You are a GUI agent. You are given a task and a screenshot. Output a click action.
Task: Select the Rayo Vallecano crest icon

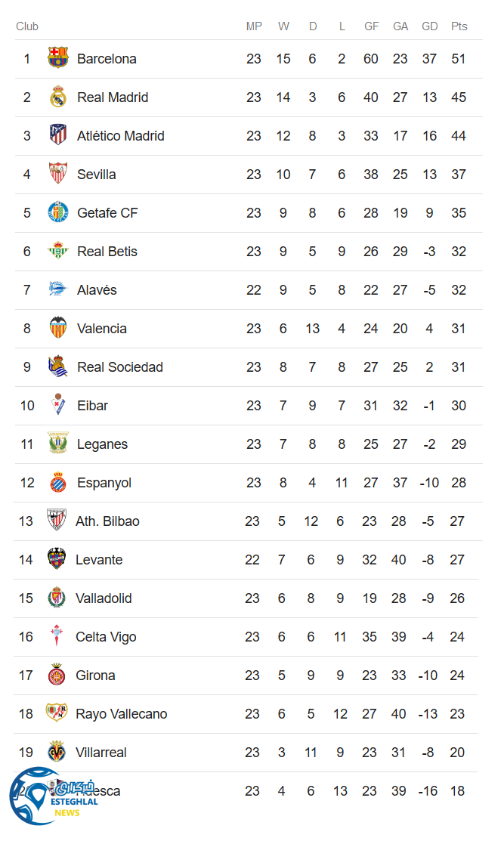(57, 713)
